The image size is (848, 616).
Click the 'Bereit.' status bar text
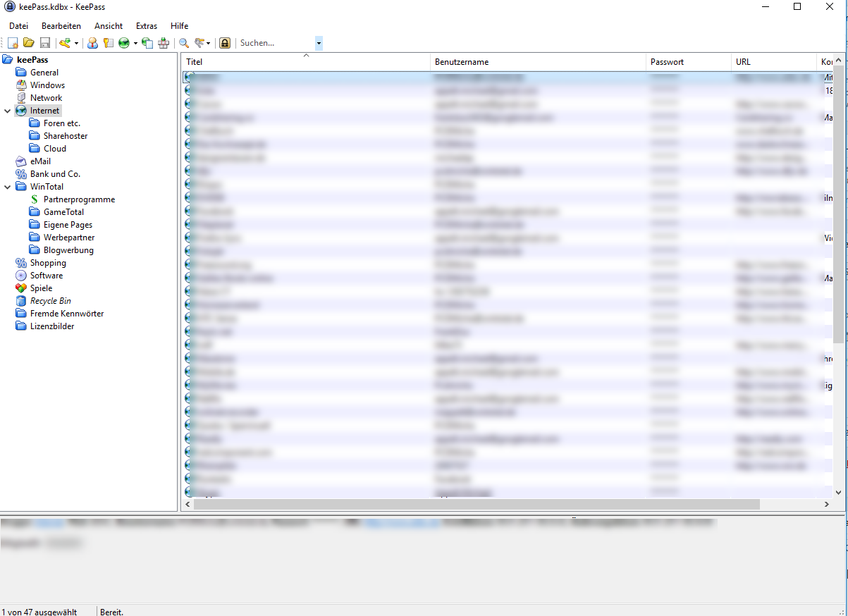tap(113, 612)
